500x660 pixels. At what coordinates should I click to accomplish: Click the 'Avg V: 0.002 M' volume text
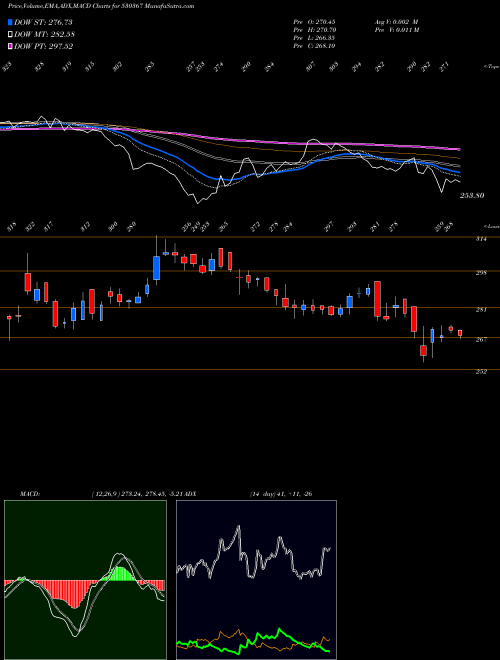tap(396, 22)
